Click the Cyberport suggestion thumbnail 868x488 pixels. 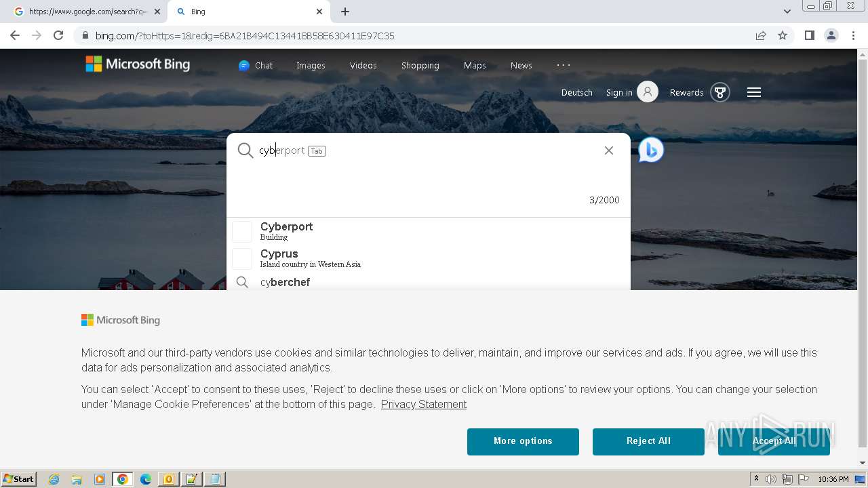point(242,231)
